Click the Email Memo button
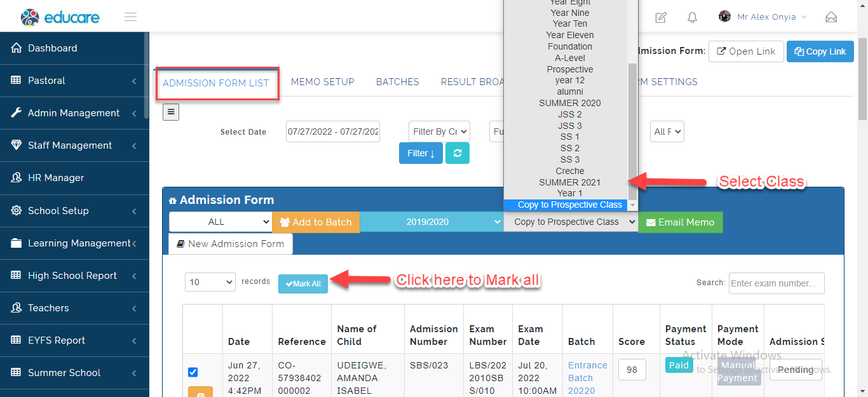This screenshot has width=868, height=397. click(681, 222)
